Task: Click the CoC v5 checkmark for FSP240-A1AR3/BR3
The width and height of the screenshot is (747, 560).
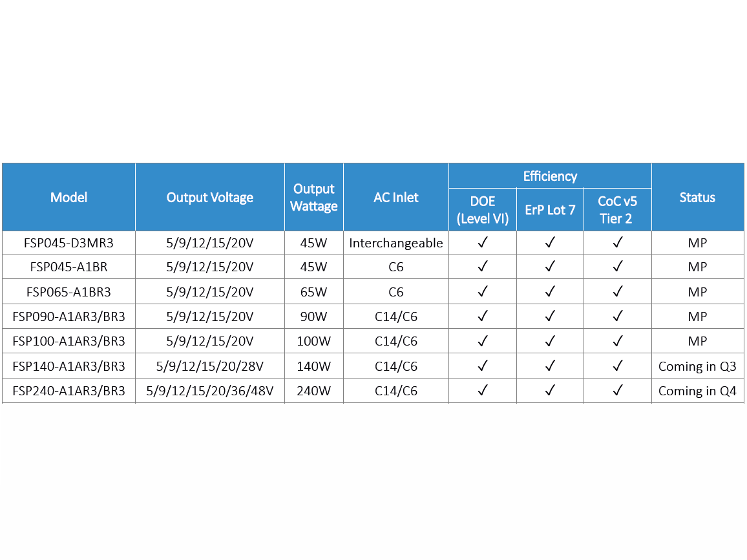Action: coord(617,391)
